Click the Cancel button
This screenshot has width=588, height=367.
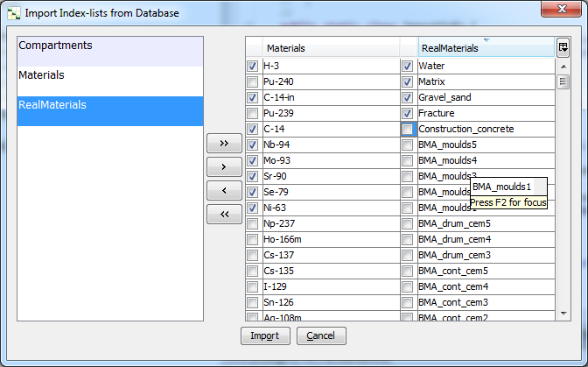[321, 335]
